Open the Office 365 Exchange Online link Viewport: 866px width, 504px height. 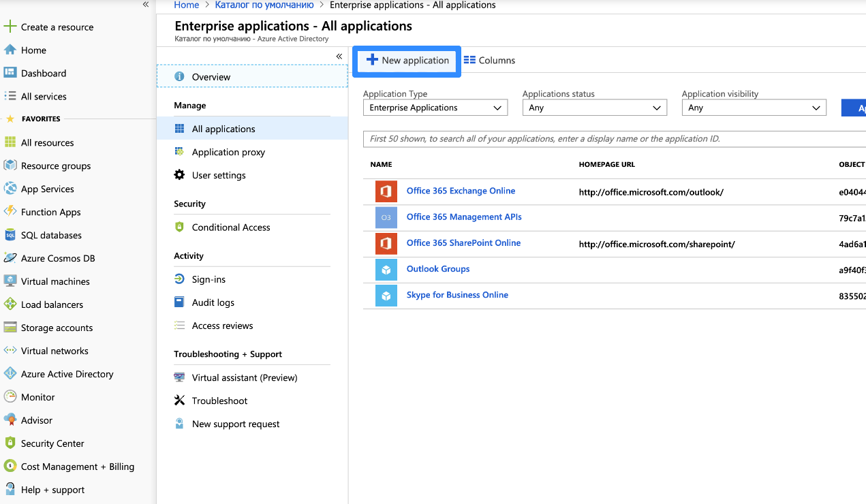[x=461, y=191]
